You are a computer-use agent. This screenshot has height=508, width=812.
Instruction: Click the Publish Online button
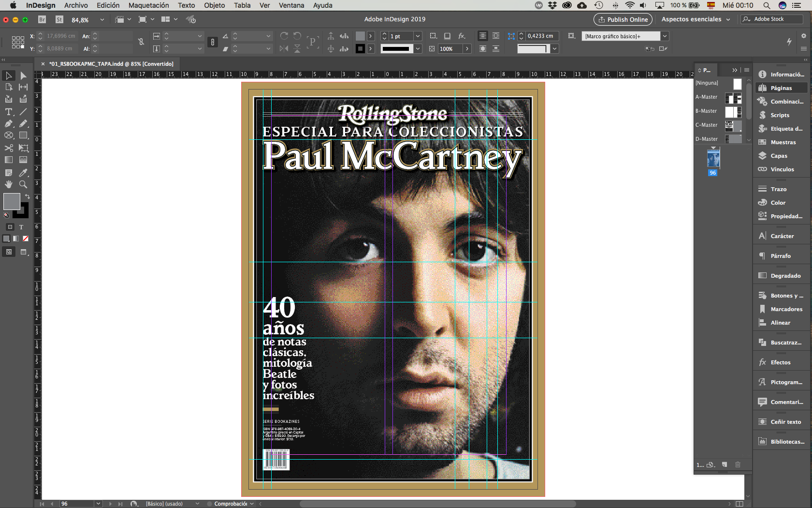623,19
